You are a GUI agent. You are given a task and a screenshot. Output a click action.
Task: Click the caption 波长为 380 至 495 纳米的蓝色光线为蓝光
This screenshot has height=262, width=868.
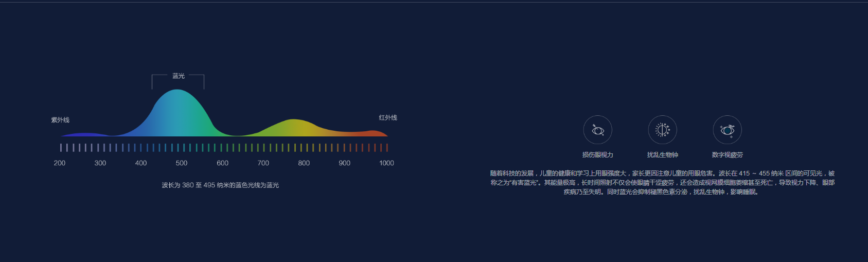click(220, 185)
